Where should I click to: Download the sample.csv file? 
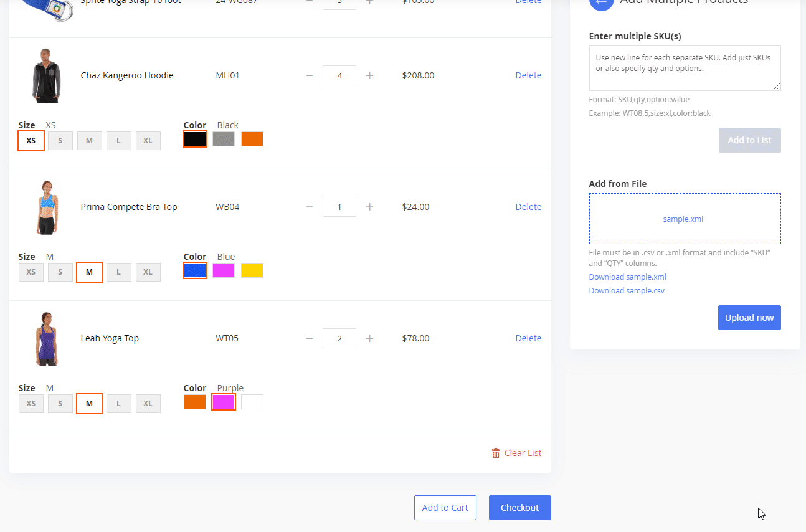point(627,291)
